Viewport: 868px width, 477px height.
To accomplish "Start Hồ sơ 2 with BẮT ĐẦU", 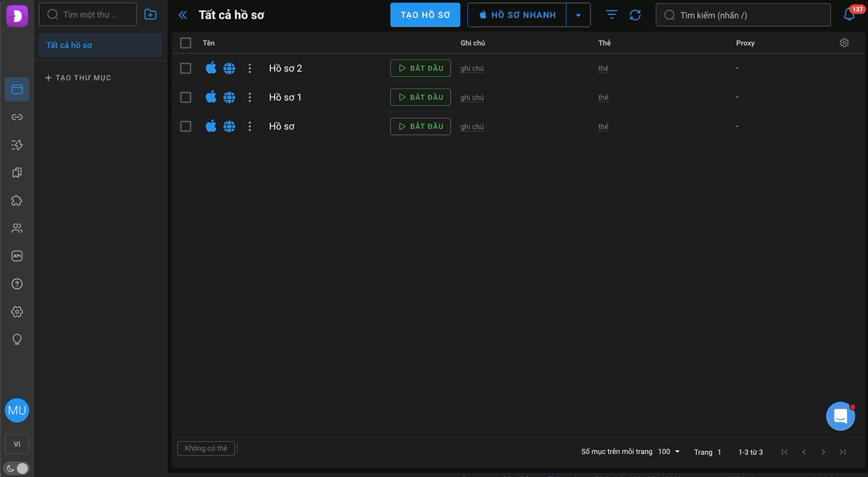I will click(x=421, y=68).
